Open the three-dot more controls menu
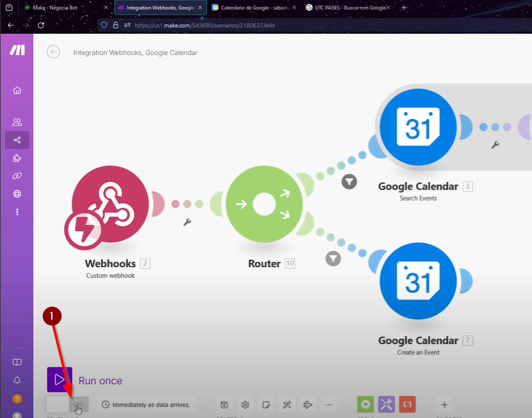Viewport: 532px width, 418px height. click(329, 405)
